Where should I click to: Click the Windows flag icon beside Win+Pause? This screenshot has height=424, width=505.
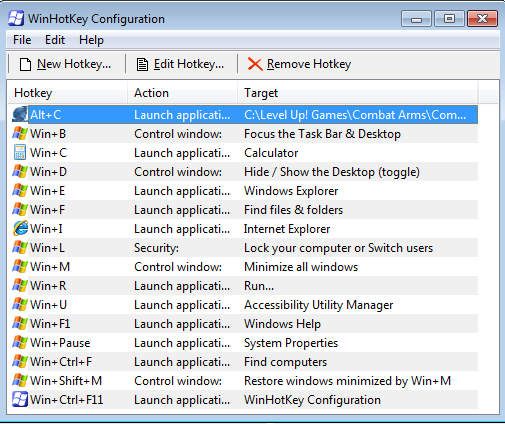click(x=20, y=343)
